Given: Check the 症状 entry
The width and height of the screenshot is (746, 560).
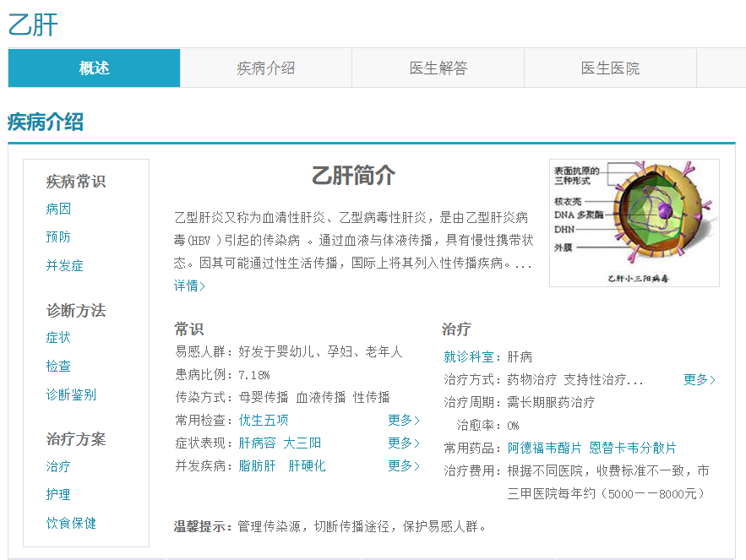Looking at the screenshot, I should click(58, 337).
